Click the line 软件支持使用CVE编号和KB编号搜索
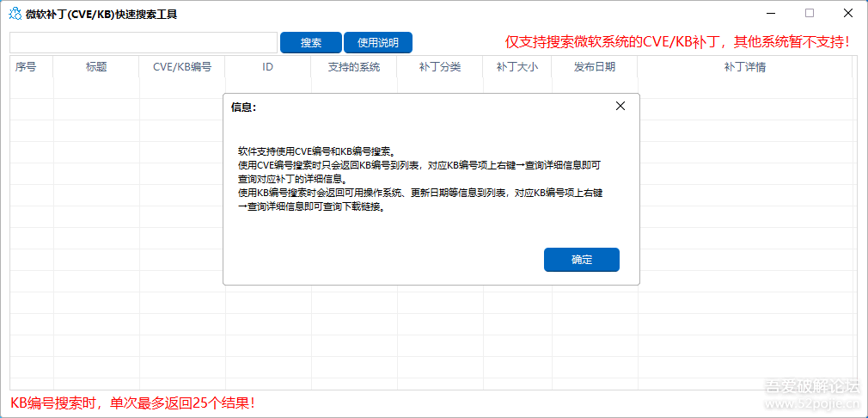This screenshot has width=868, height=418. tap(316, 151)
